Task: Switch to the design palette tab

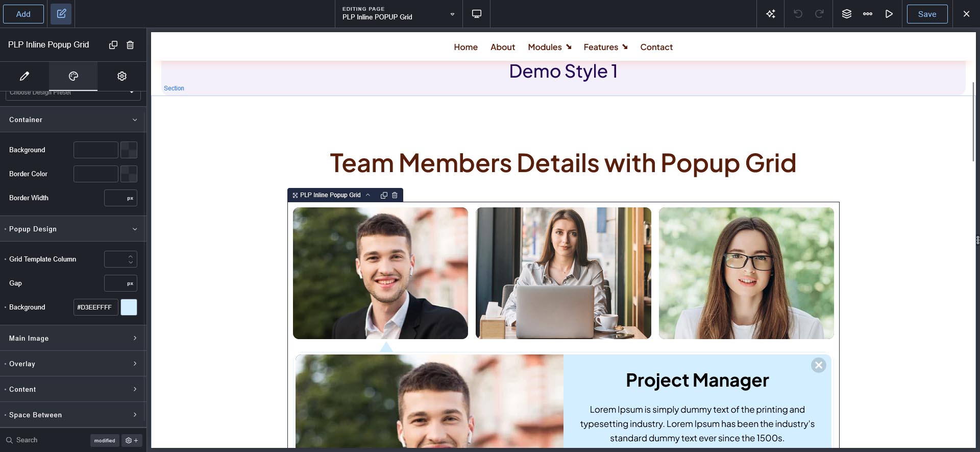Action: (x=73, y=76)
